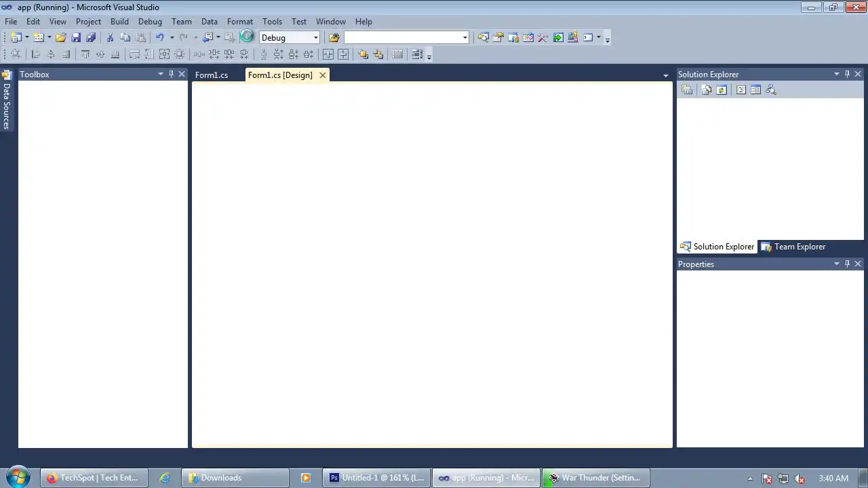
Task: Click the Extension Manager icon
Action: click(x=573, y=38)
